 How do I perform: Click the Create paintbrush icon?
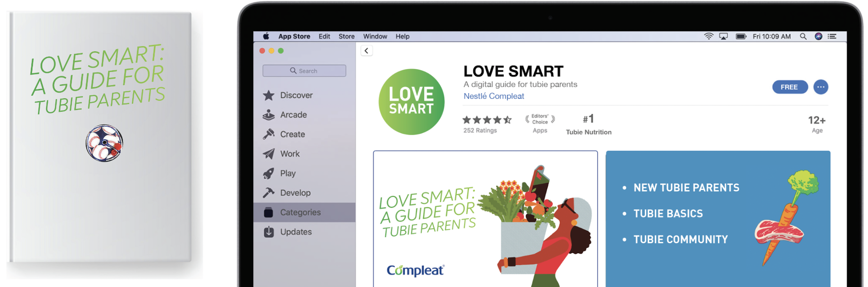pyautogui.click(x=268, y=134)
